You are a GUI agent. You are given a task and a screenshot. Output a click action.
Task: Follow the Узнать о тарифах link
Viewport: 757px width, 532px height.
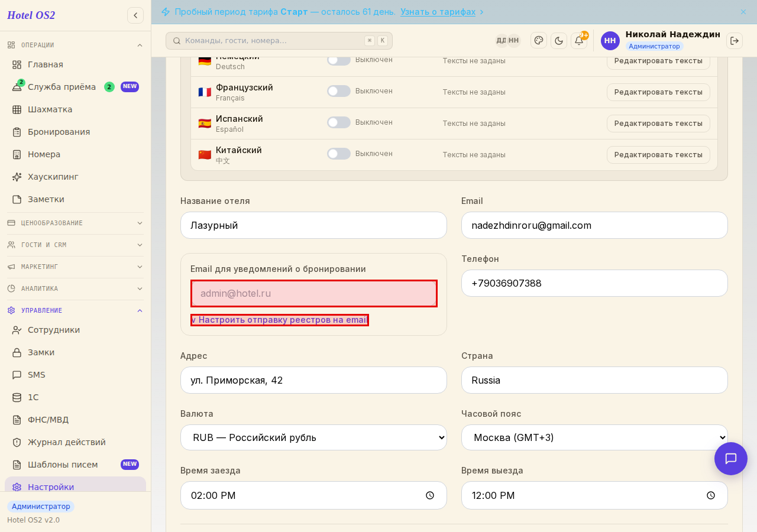[x=438, y=12]
